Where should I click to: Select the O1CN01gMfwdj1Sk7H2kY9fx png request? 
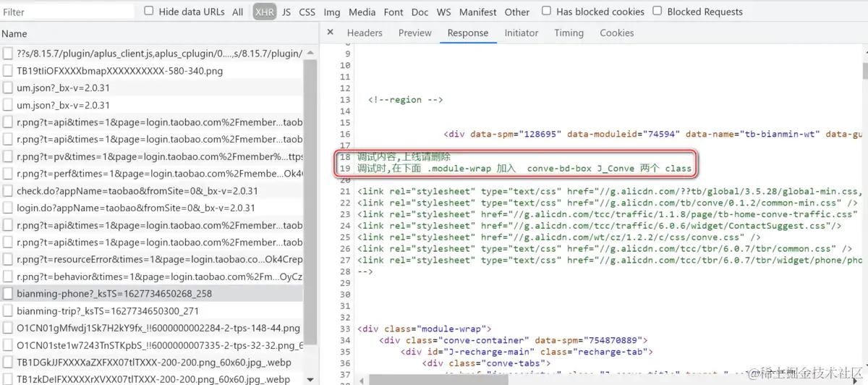[x=151, y=328]
